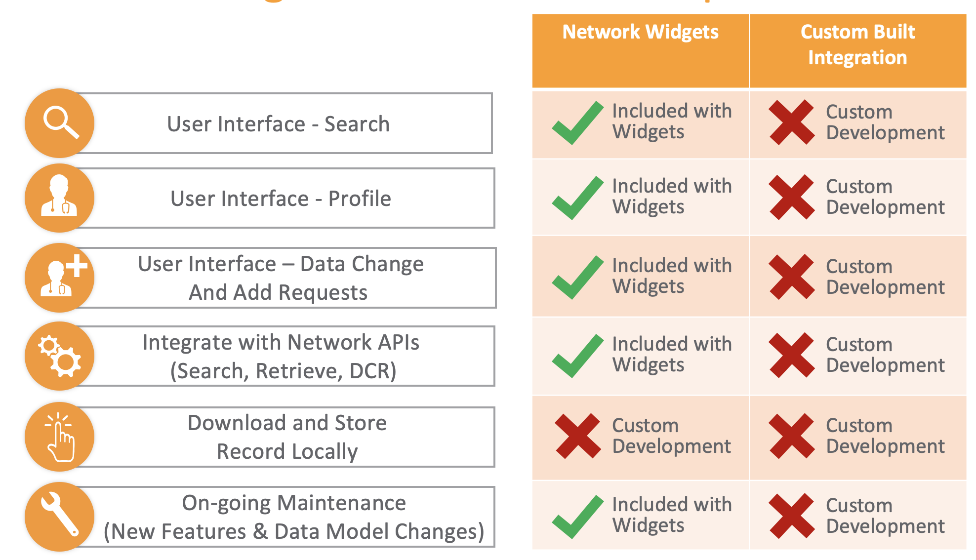Image resolution: width=976 pixels, height=560 pixels.
Task: Open Data Change And Add Requests box
Action: 281,278
